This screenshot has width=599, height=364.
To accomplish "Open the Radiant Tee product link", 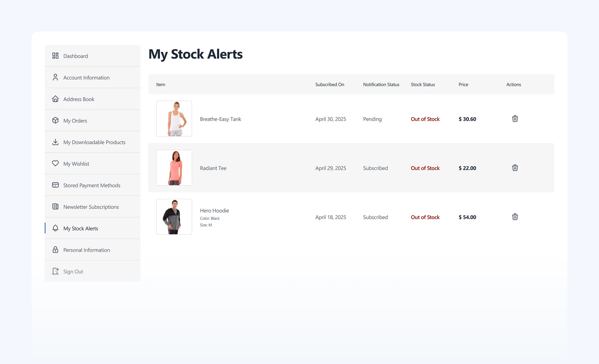I will 213,168.
